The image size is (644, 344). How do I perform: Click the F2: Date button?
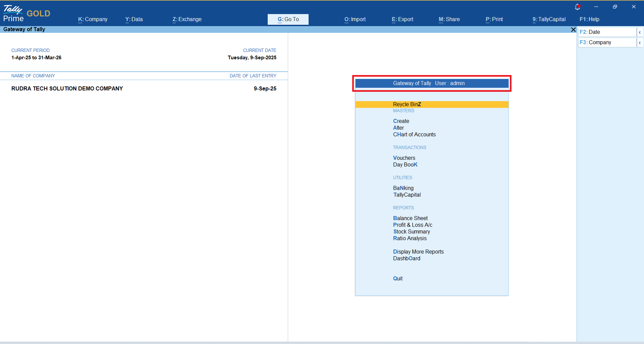[x=606, y=32]
